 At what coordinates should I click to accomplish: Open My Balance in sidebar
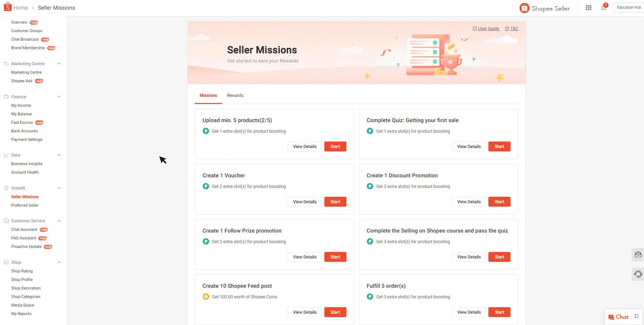click(x=21, y=114)
